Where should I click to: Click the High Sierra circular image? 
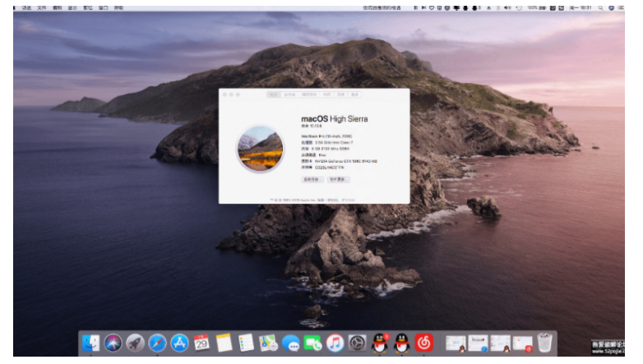pos(260,148)
